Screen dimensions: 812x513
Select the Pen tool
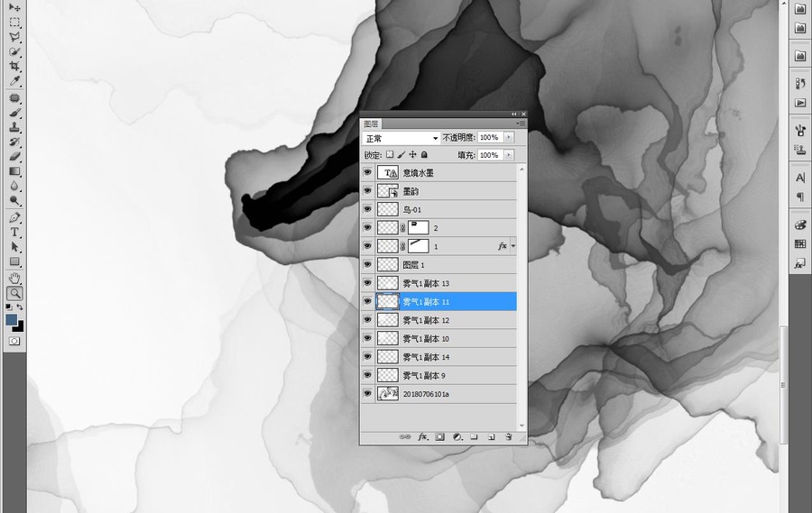click(x=14, y=217)
